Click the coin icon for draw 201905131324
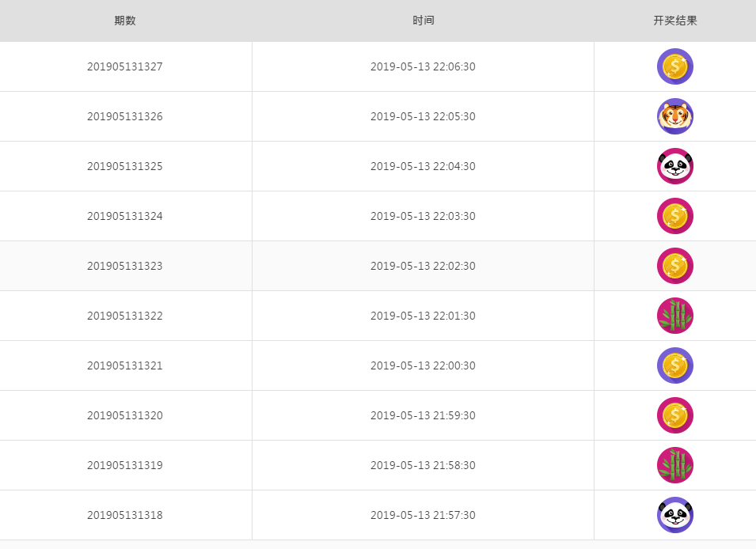Image resolution: width=756 pixels, height=549 pixels. (675, 216)
